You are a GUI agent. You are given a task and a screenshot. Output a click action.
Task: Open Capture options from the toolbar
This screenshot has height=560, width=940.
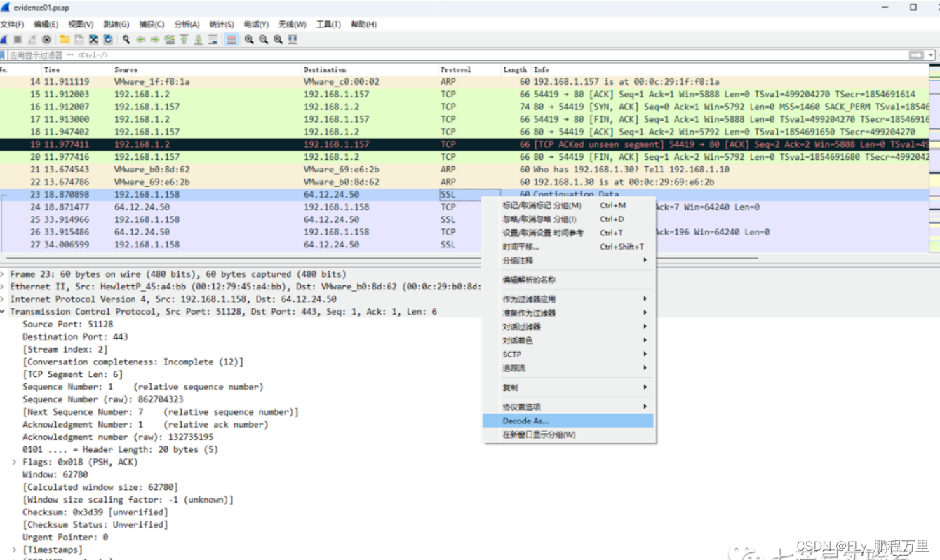[47, 40]
